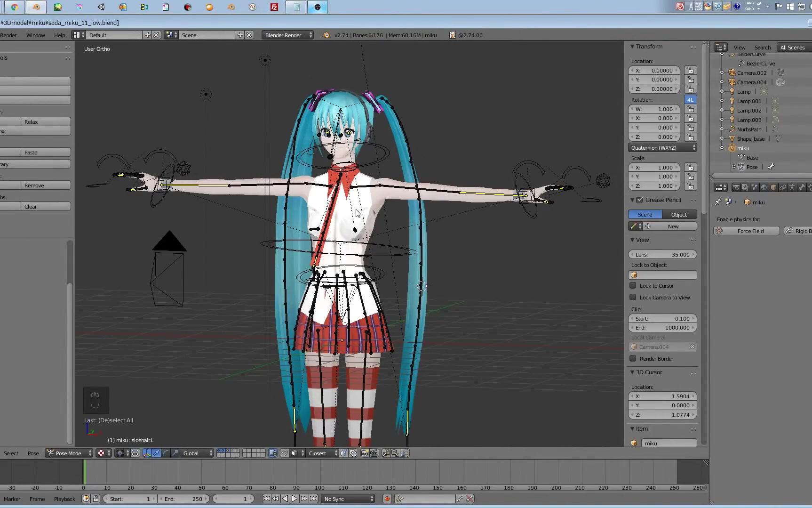
Task: Lock the Scale Z value
Action: pyautogui.click(x=690, y=186)
